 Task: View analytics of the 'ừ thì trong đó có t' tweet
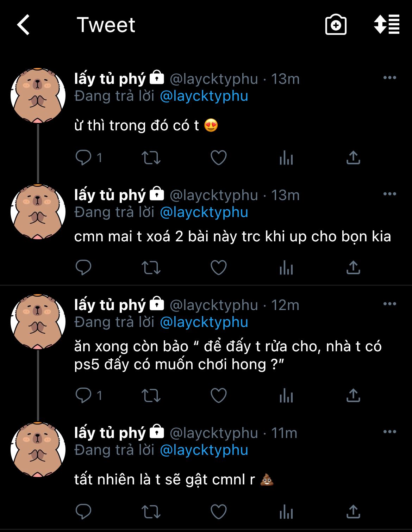[286, 157]
